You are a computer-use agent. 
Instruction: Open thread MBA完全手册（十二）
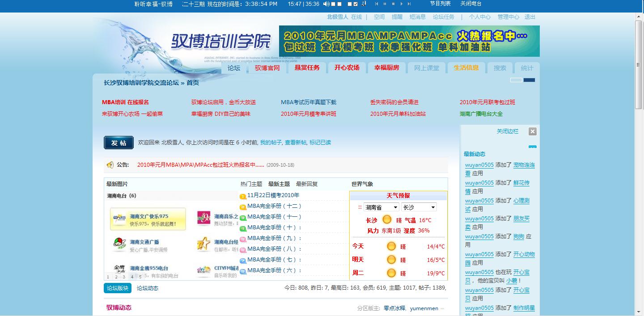click(x=275, y=206)
